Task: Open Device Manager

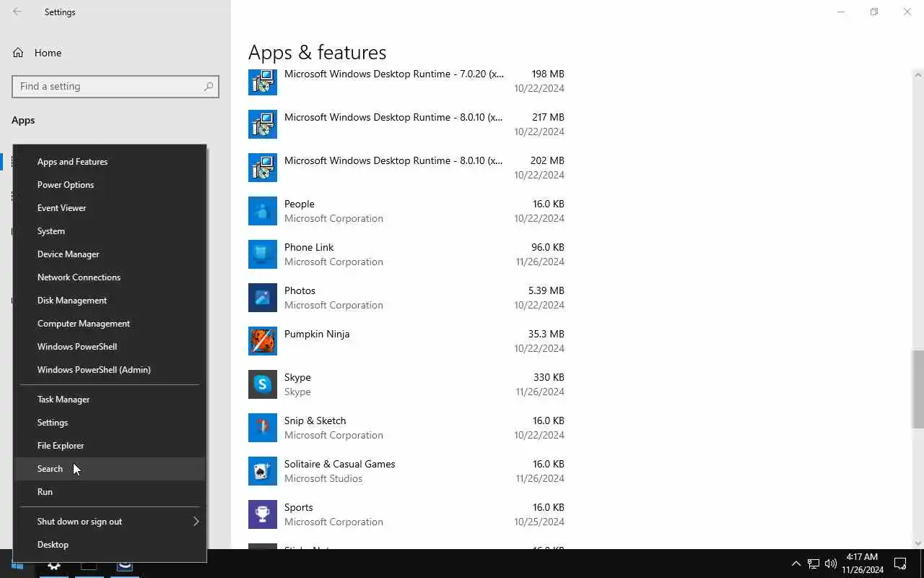Action: pyautogui.click(x=110, y=254)
